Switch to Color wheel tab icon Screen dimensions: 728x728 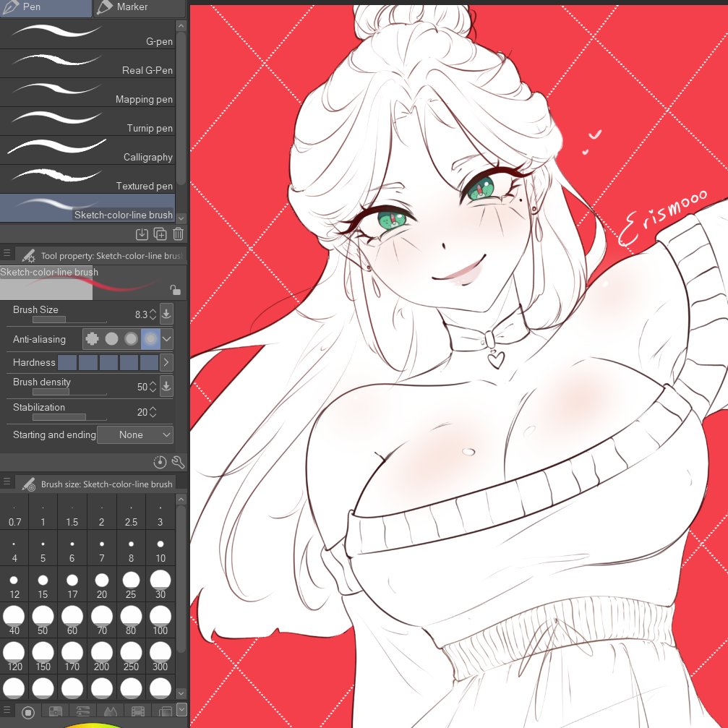point(28,711)
